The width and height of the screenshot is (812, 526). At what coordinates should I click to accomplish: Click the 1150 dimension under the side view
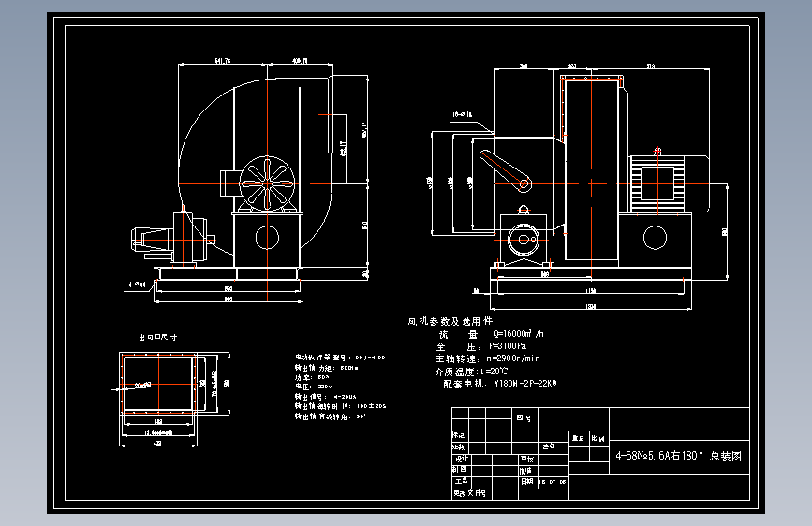(x=590, y=291)
